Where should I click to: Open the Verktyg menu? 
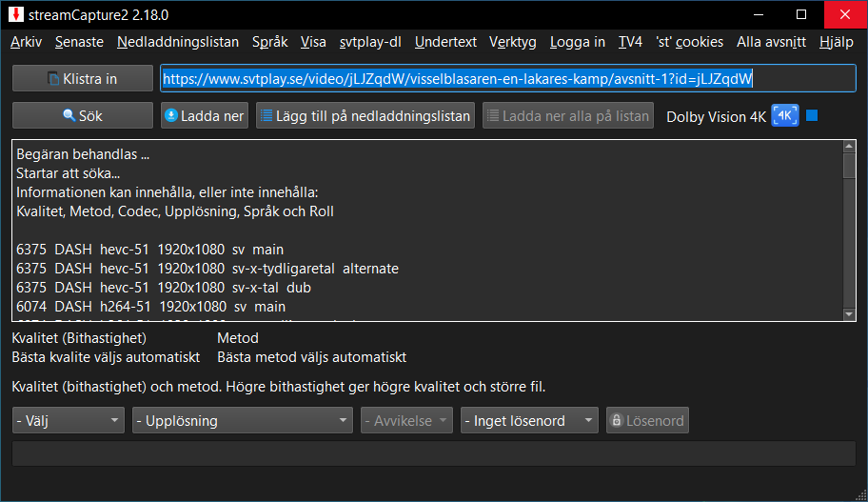tap(513, 42)
